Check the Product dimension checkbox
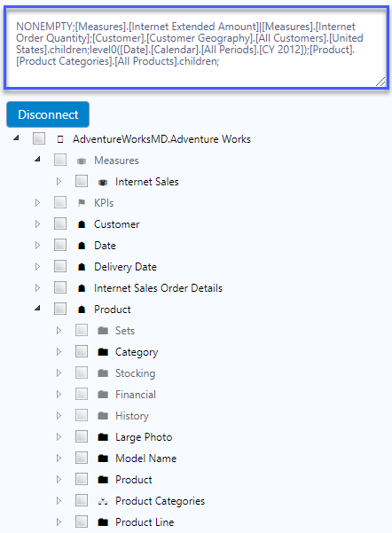 (x=60, y=309)
